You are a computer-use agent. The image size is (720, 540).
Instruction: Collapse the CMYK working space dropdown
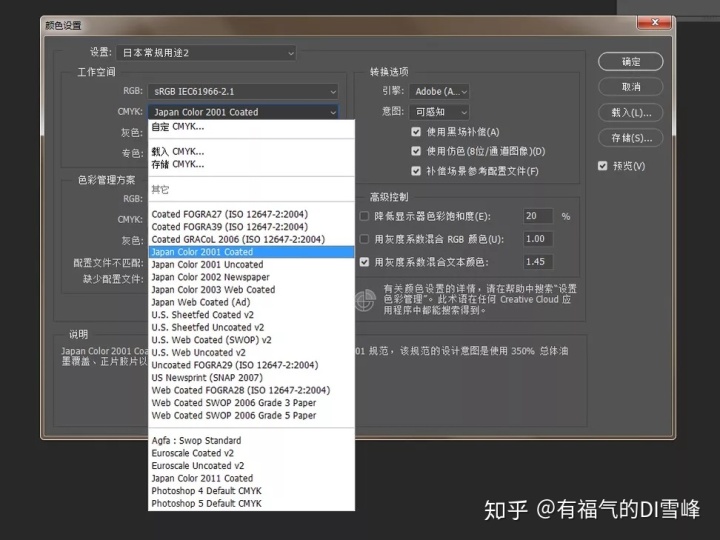[243, 112]
